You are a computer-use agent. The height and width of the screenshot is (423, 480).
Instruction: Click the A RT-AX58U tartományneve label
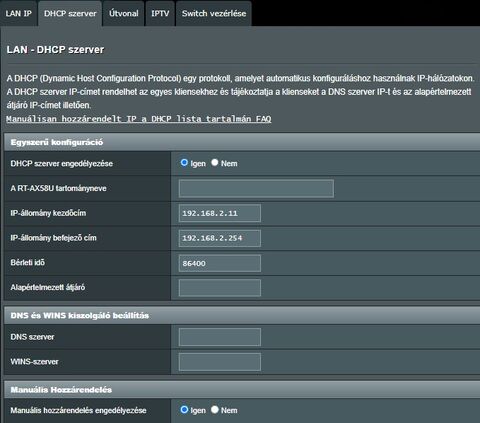pyautogui.click(x=58, y=188)
